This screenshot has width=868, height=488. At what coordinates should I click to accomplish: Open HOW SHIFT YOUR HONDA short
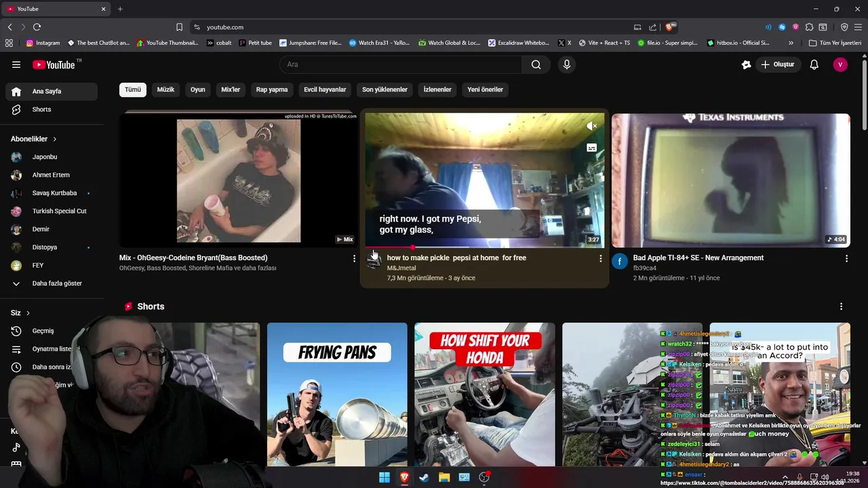point(484,394)
